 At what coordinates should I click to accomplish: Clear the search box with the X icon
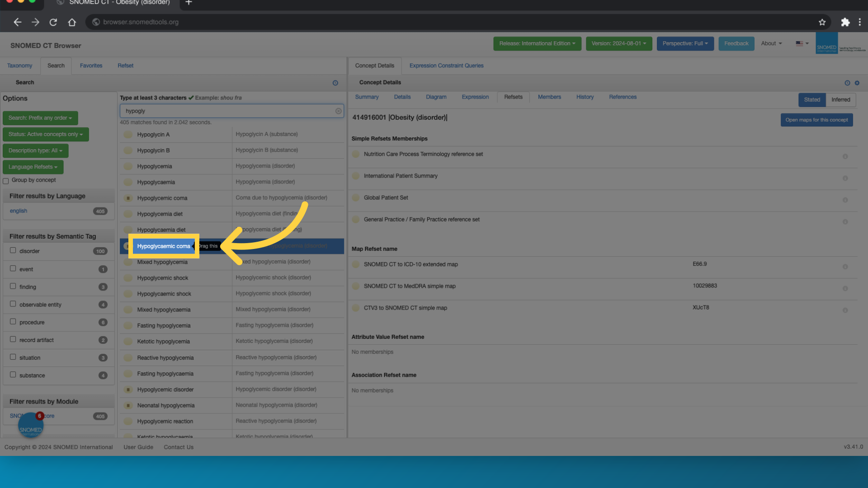click(x=338, y=111)
